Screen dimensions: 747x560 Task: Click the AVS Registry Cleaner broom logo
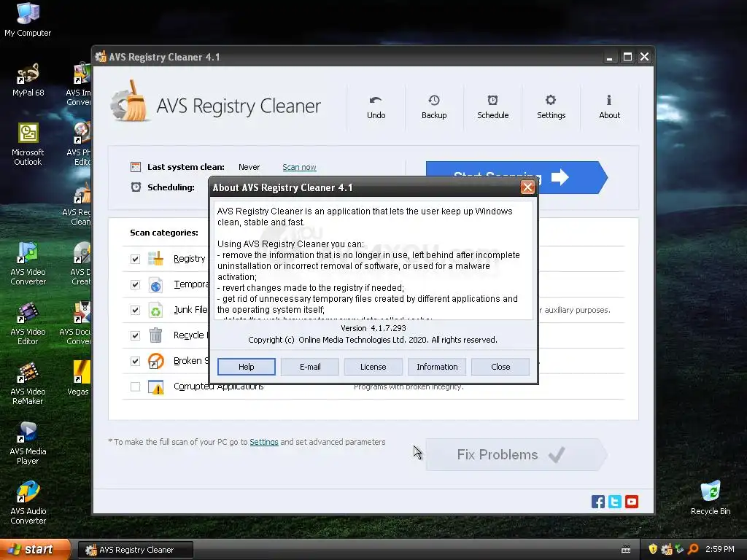(129, 101)
